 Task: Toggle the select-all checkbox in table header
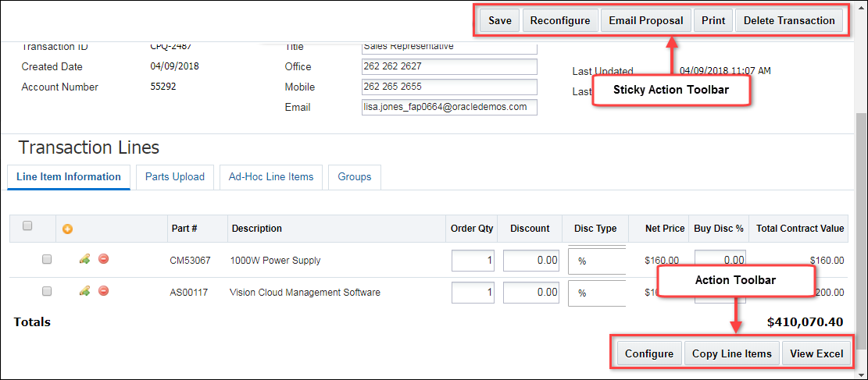(27, 226)
